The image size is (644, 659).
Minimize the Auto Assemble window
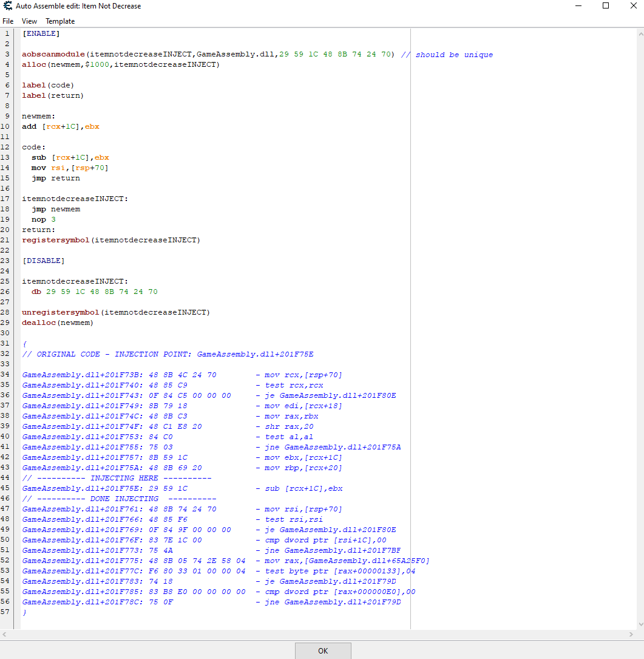click(578, 6)
